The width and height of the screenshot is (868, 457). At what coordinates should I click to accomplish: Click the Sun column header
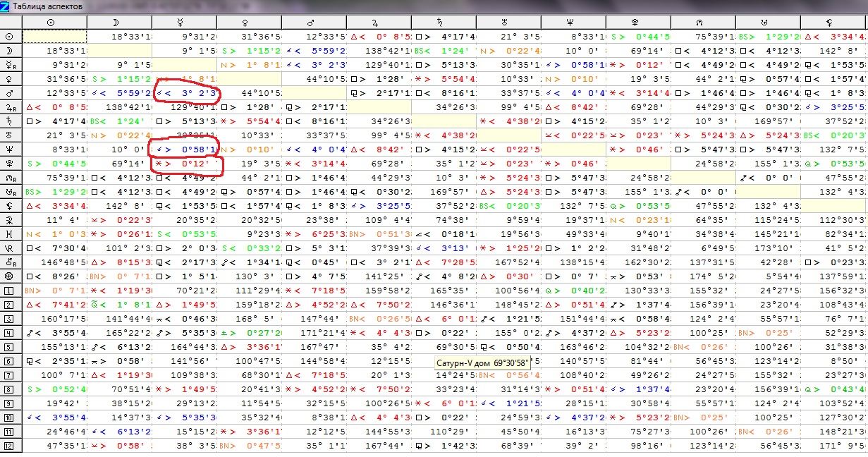click(54, 23)
